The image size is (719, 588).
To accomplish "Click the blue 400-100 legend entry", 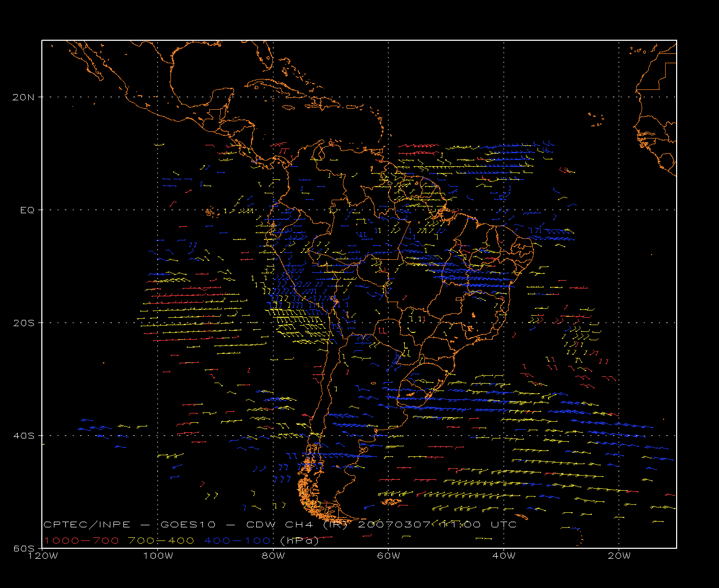I will 237,540.
